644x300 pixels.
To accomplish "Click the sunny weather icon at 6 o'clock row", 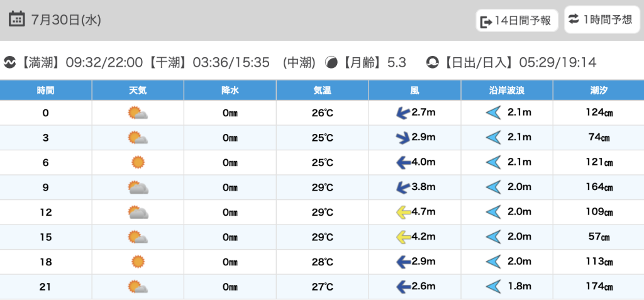I will coord(138,162).
